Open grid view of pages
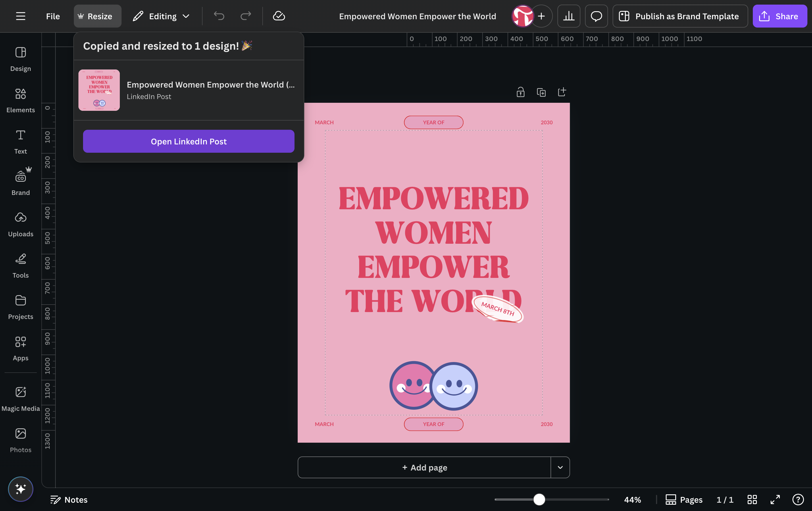Screen dimensions: 812x511 (752, 500)
